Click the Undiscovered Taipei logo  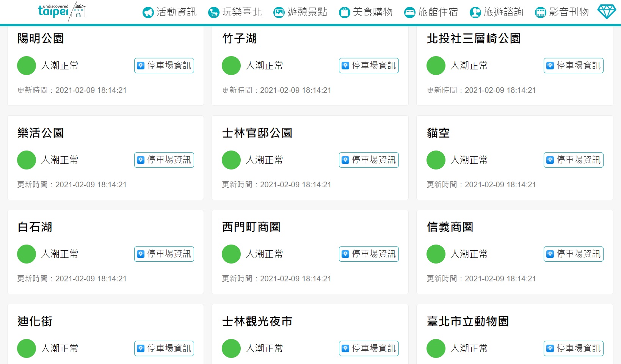pyautogui.click(x=62, y=11)
